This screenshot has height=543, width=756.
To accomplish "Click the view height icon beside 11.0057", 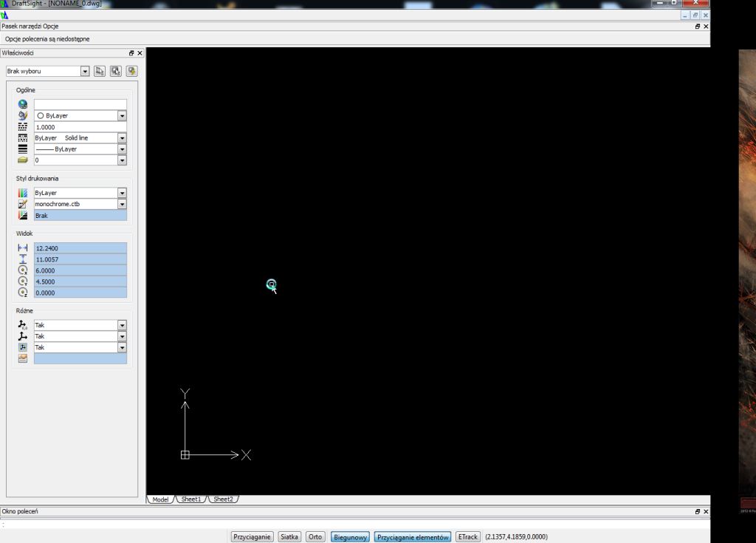I will coord(23,259).
